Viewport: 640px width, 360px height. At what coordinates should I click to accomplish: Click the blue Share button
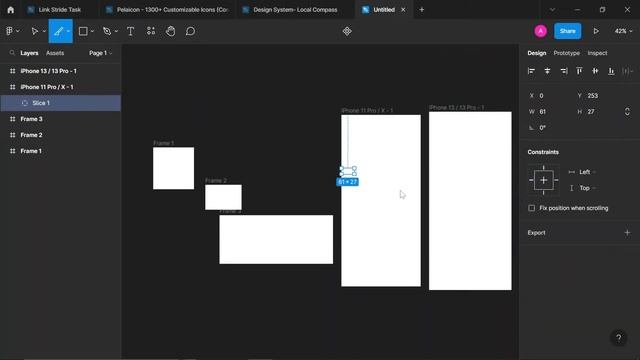click(x=567, y=31)
